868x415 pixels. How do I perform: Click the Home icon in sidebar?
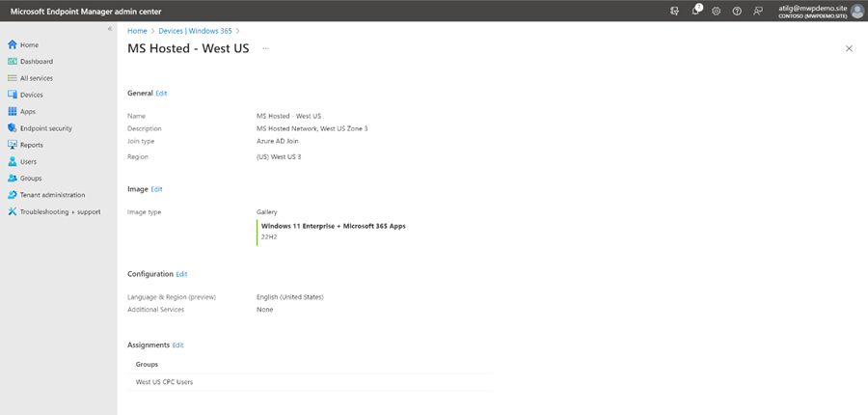(x=13, y=45)
